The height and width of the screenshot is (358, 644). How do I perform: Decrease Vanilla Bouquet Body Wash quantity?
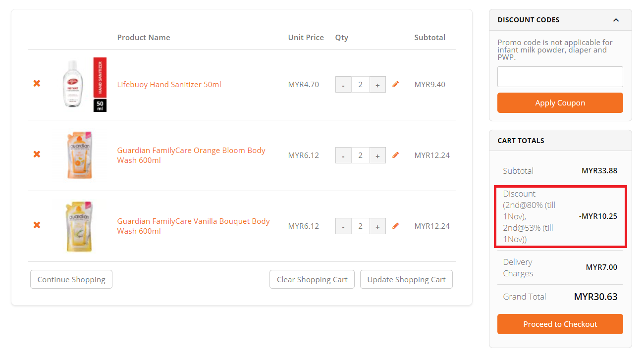click(x=343, y=226)
